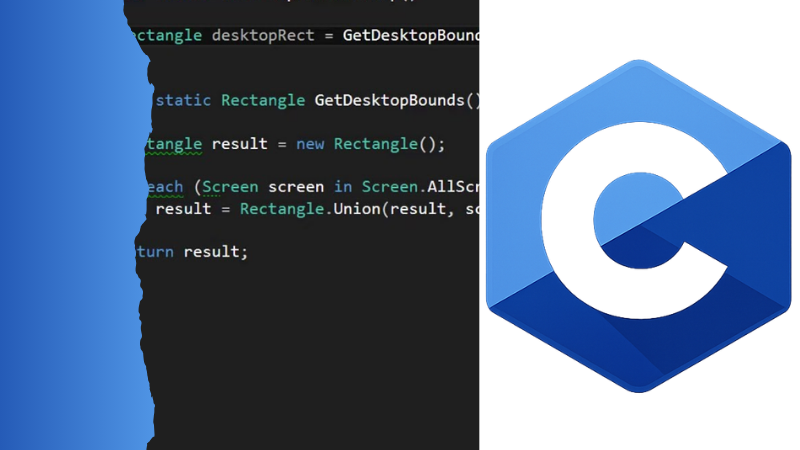The image size is (800, 450).
Task: Click the 'GetDesktopBounds()' method declaration text
Action: [x=397, y=101]
